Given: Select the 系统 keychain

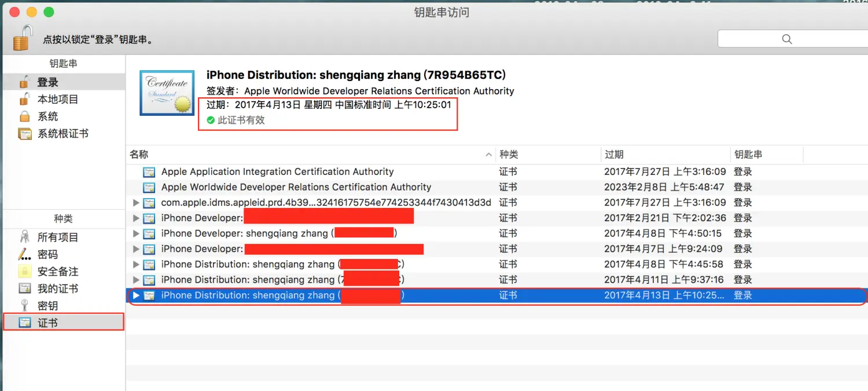Looking at the screenshot, I should tap(64, 116).
